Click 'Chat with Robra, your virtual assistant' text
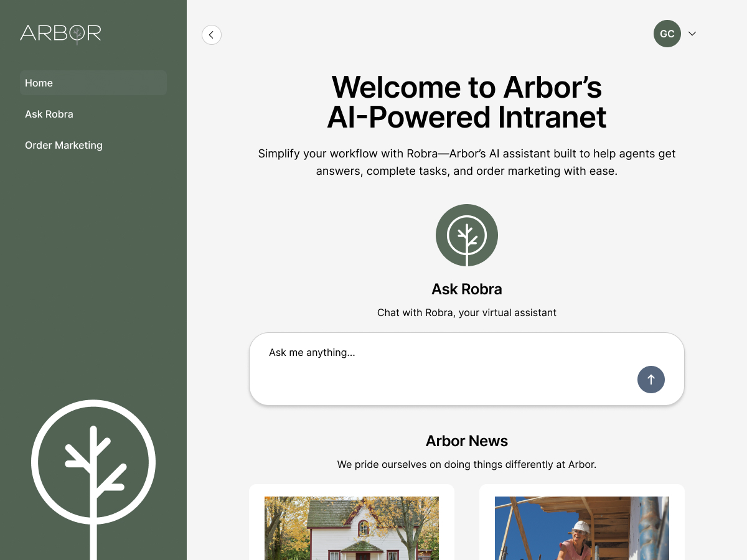Screen dimensions: 747x560 click(x=467, y=312)
